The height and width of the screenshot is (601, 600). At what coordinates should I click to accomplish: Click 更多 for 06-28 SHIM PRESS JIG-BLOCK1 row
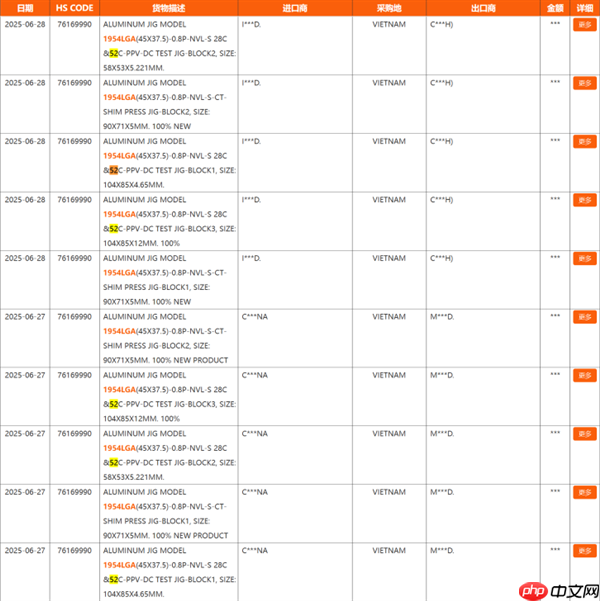click(584, 259)
